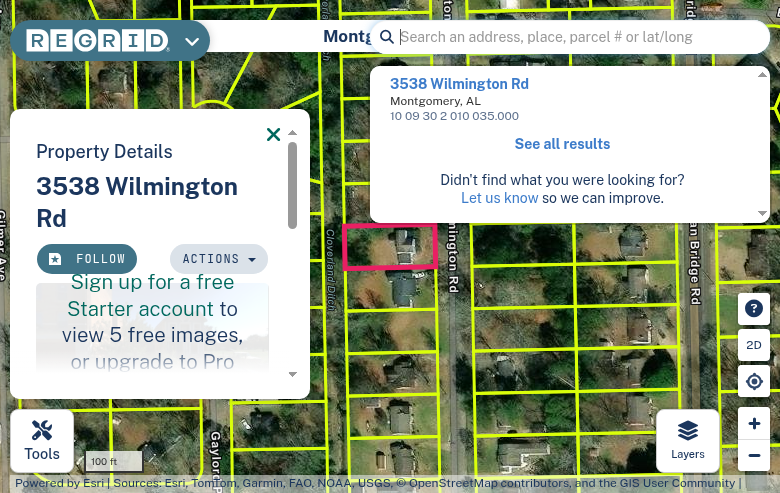
Task: Click the search magnifier icon
Action: coord(387,37)
